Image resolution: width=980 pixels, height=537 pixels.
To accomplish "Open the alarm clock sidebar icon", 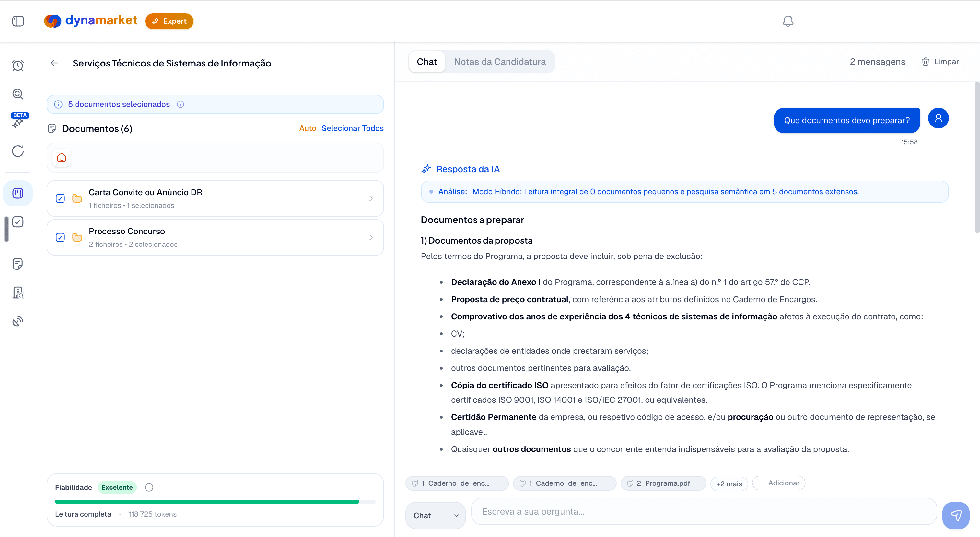I will pyautogui.click(x=18, y=66).
